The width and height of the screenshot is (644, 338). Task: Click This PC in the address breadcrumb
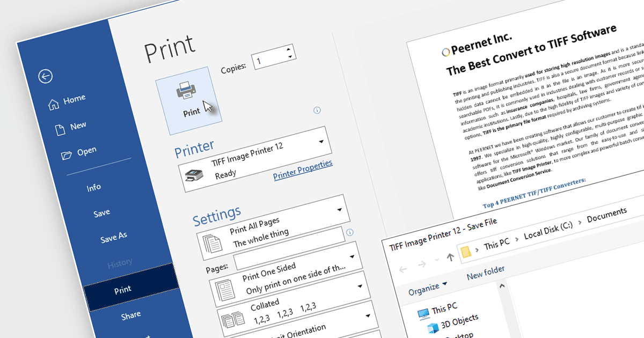(x=496, y=244)
